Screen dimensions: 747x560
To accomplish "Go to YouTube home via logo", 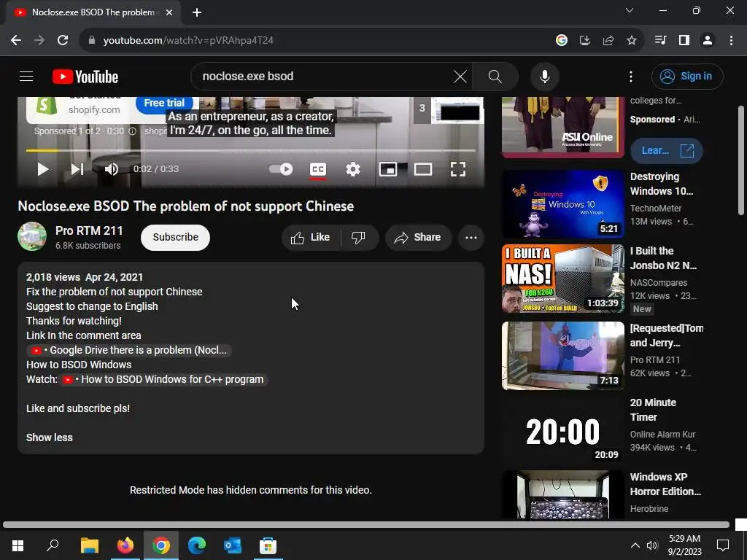I will point(85,77).
